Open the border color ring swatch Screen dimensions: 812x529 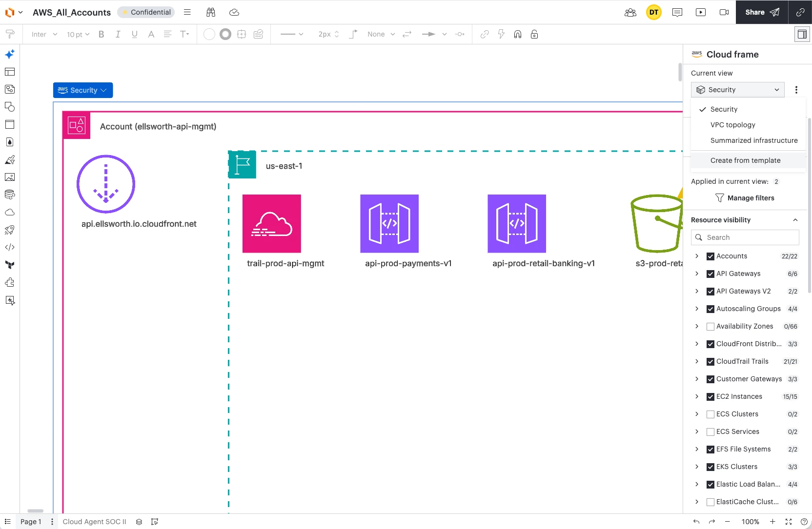pos(225,34)
